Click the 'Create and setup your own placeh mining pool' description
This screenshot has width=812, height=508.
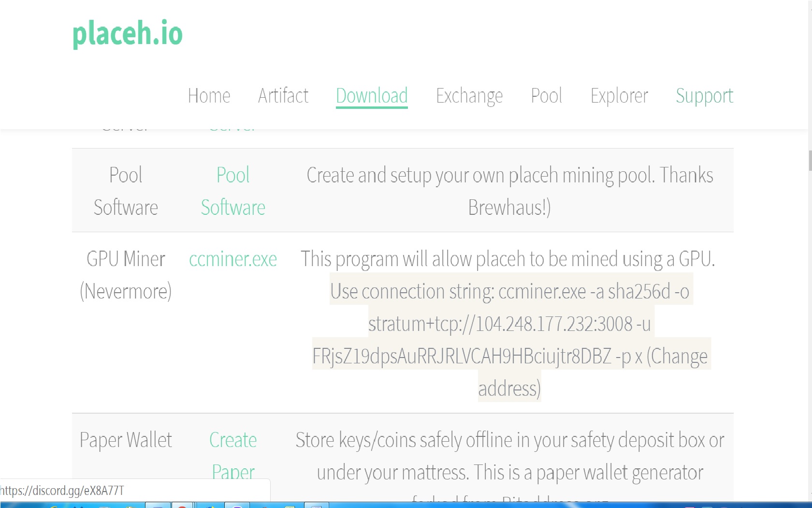click(510, 191)
